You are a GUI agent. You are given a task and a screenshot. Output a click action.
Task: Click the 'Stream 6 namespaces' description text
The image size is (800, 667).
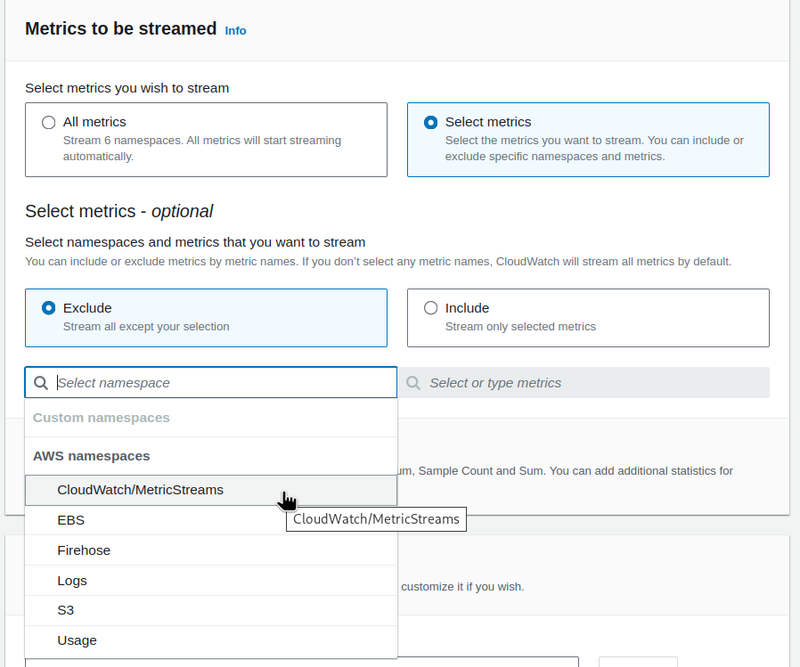click(202, 148)
